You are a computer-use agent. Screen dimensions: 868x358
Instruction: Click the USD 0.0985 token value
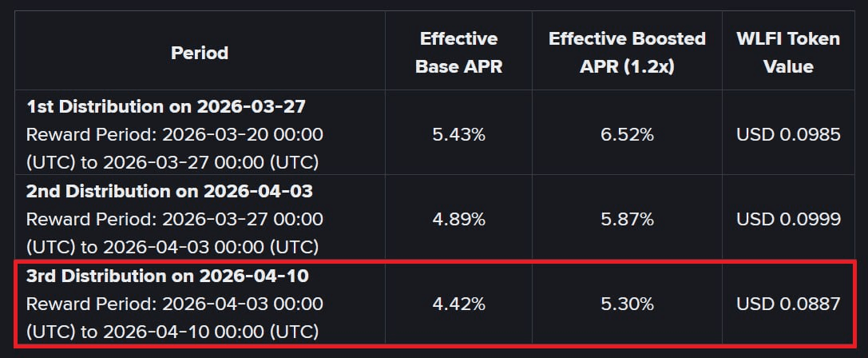click(x=787, y=134)
